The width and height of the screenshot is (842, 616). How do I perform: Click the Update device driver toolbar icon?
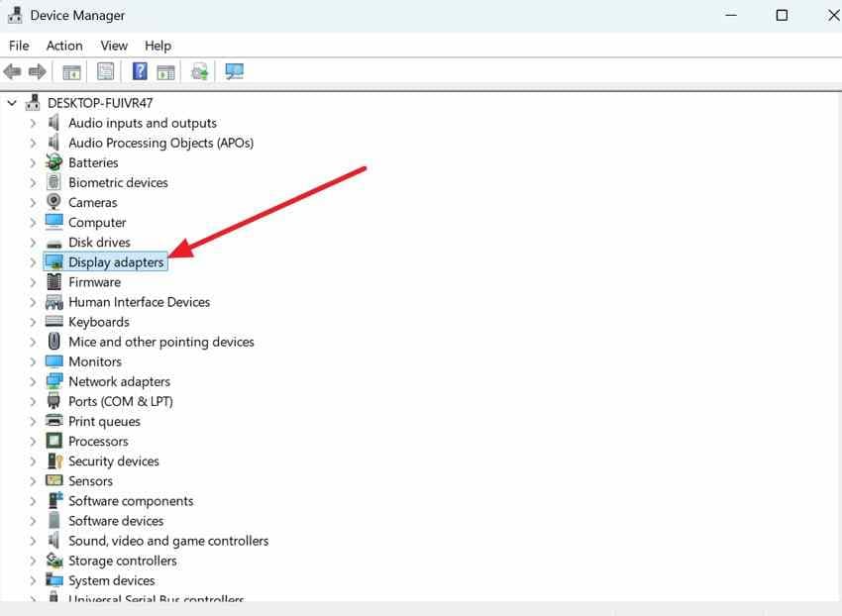click(200, 71)
